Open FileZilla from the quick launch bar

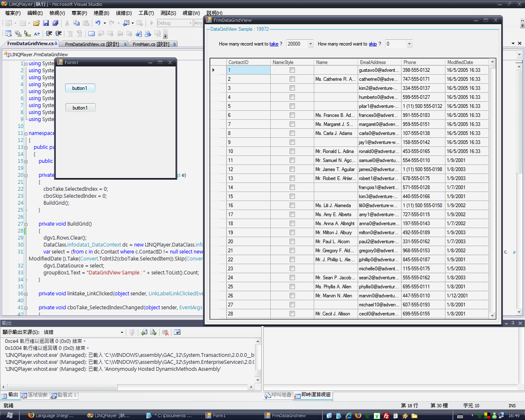pyautogui.click(x=386, y=415)
